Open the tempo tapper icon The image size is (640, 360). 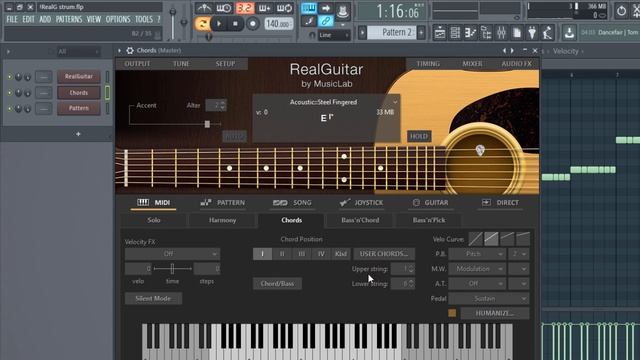[547, 33]
